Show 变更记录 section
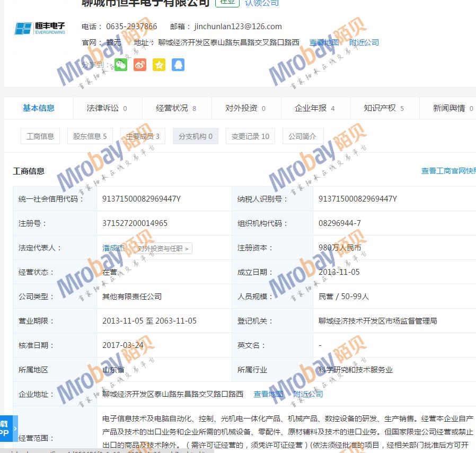Screen dimensions: 476x453 point(250,136)
